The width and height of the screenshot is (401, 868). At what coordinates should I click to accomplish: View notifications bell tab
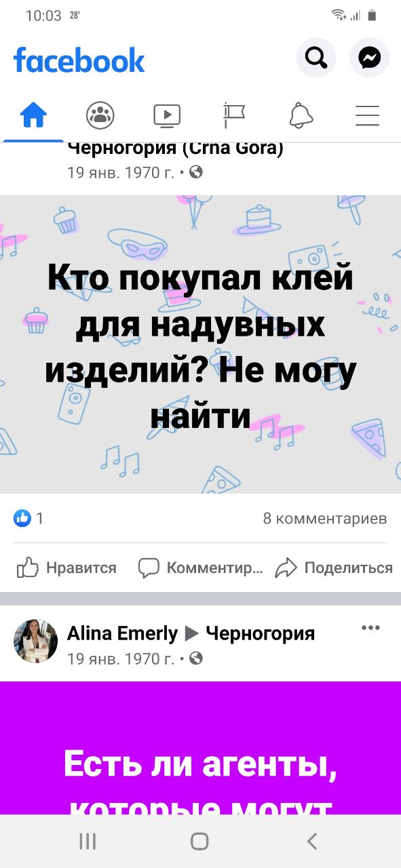(x=301, y=115)
